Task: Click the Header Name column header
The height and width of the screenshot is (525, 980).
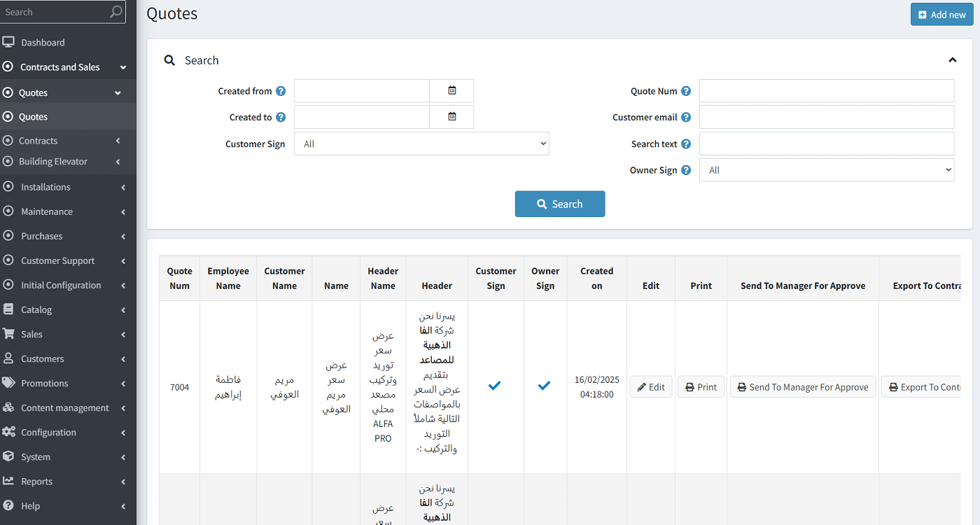Action: click(383, 279)
